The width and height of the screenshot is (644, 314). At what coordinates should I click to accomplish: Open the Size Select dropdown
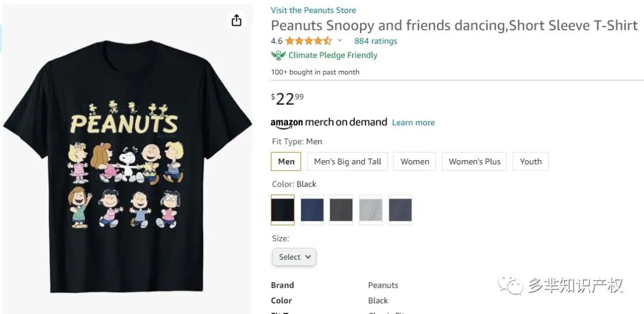(x=294, y=257)
